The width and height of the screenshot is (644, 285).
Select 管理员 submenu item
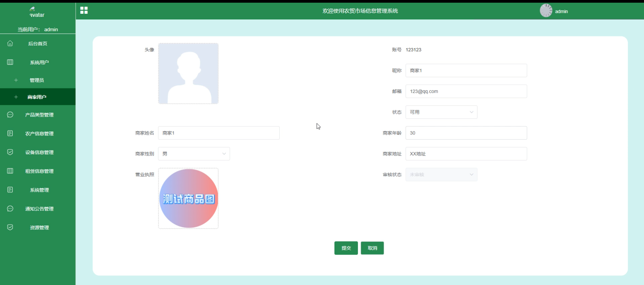[x=38, y=80]
